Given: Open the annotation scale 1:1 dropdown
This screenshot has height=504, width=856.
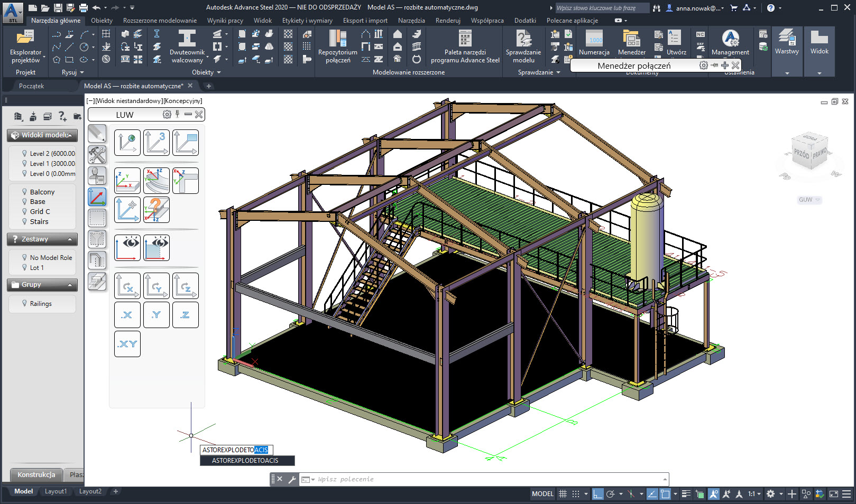Looking at the screenshot, I should coord(754,494).
